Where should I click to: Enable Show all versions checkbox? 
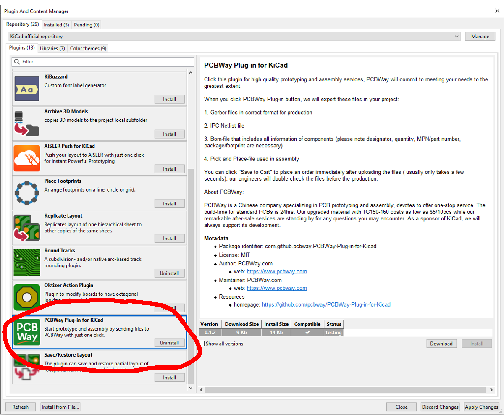coord(202,344)
